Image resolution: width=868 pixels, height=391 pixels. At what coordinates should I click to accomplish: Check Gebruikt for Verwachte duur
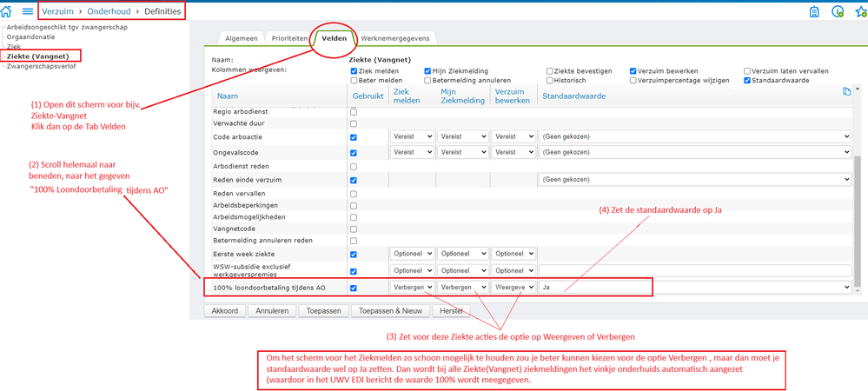pos(354,123)
